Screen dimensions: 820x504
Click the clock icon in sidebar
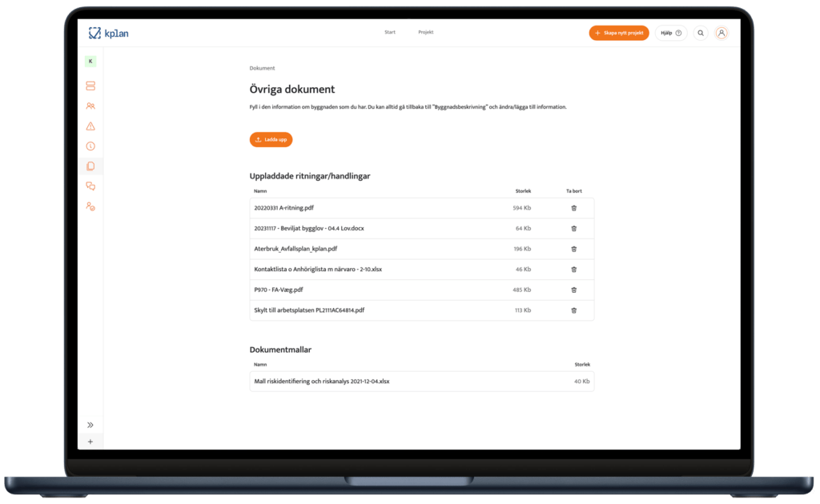tap(90, 146)
